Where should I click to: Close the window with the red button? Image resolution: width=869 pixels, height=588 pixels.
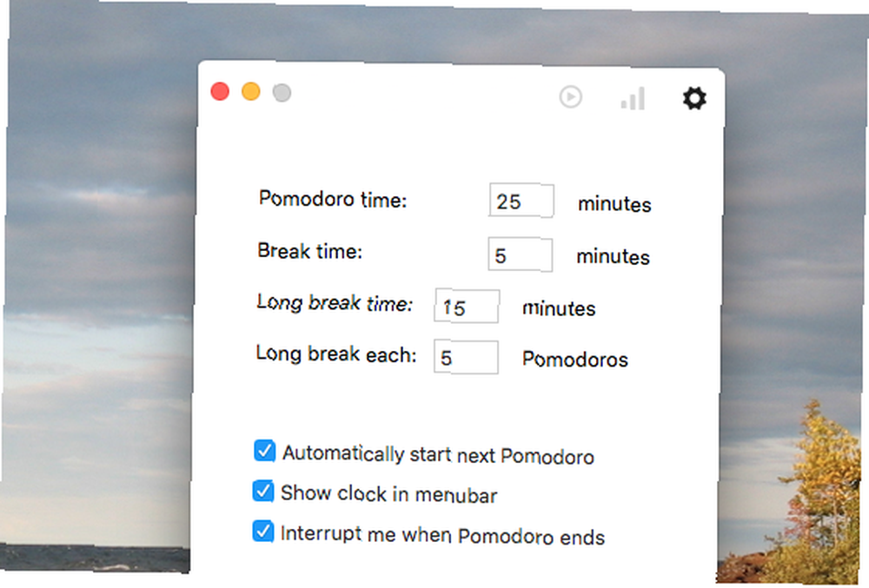[x=220, y=91]
